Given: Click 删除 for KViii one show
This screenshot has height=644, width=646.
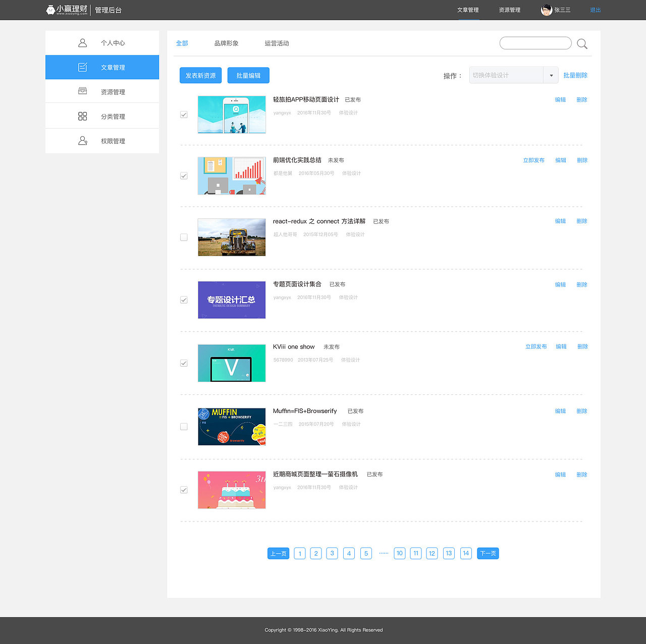Looking at the screenshot, I should (583, 346).
